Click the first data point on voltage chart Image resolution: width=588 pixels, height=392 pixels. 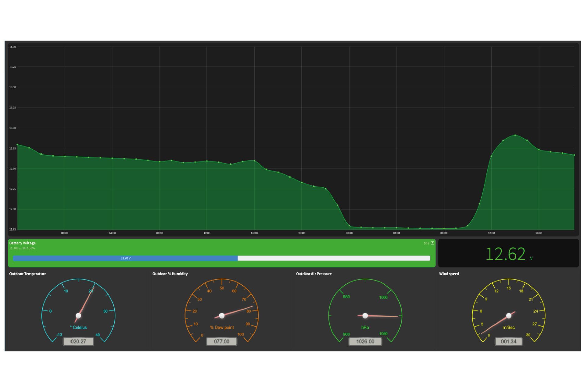pyautogui.click(x=17, y=144)
